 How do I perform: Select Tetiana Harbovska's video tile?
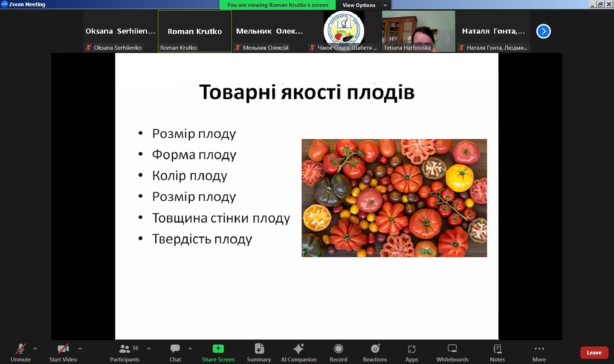[x=419, y=31]
